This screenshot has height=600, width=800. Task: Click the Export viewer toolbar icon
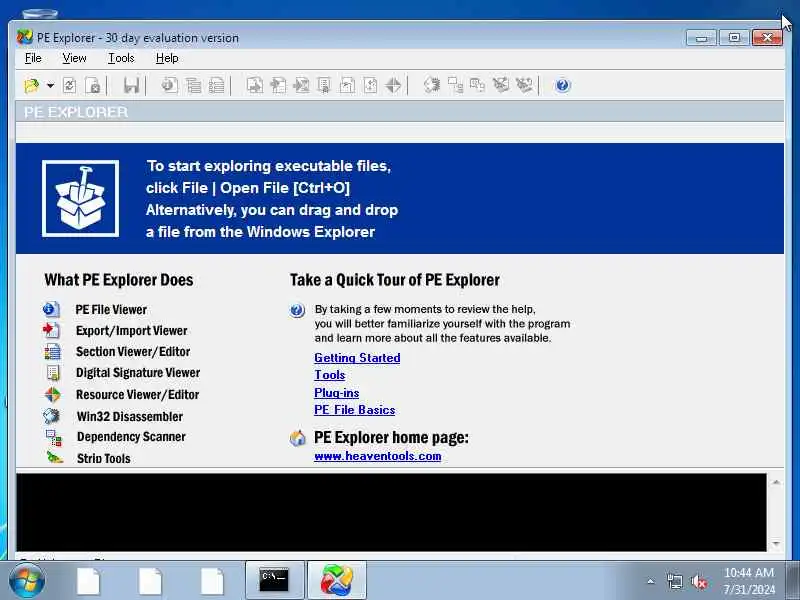(x=255, y=85)
